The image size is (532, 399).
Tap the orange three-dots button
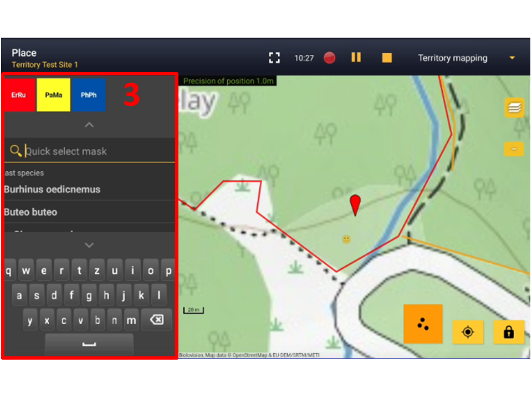pyautogui.click(x=423, y=324)
